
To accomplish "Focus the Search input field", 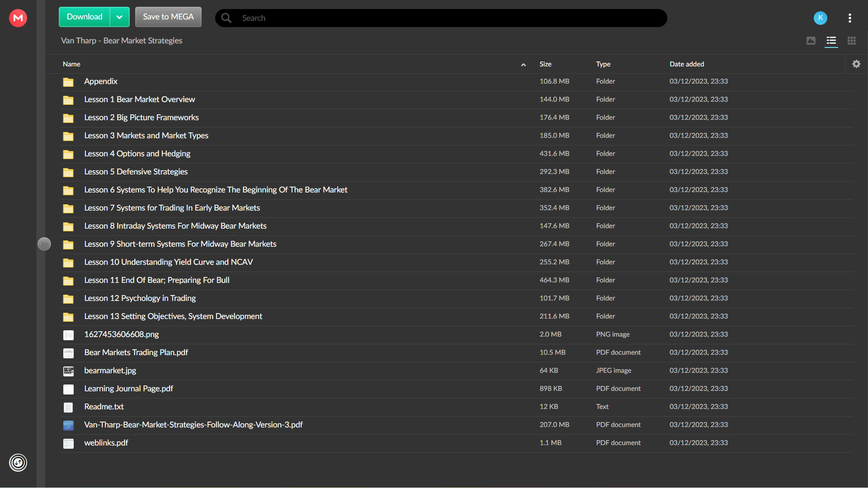I will pyautogui.click(x=441, y=18).
